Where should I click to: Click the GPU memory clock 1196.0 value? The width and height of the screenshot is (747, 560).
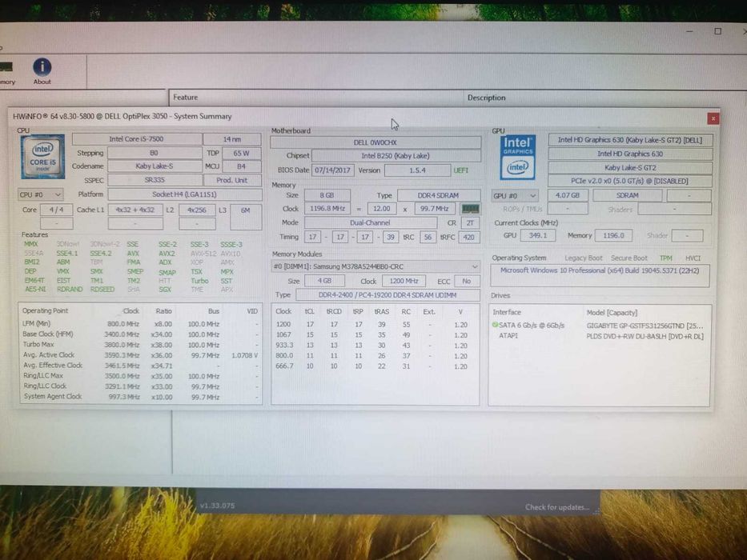(x=613, y=235)
